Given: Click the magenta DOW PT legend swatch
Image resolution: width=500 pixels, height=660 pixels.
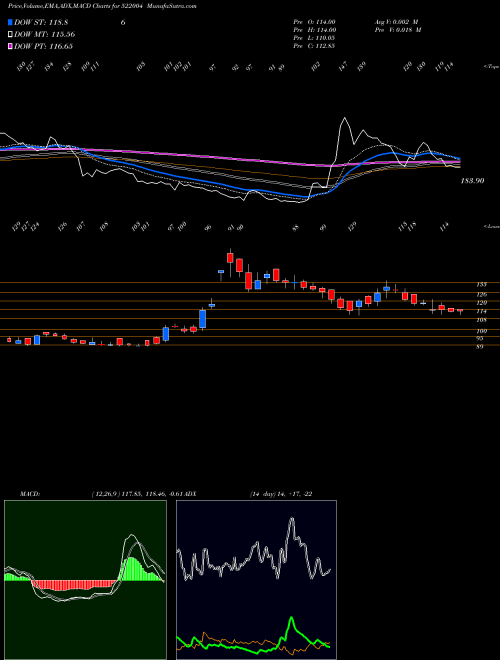Looking at the screenshot, I should coord(10,46).
